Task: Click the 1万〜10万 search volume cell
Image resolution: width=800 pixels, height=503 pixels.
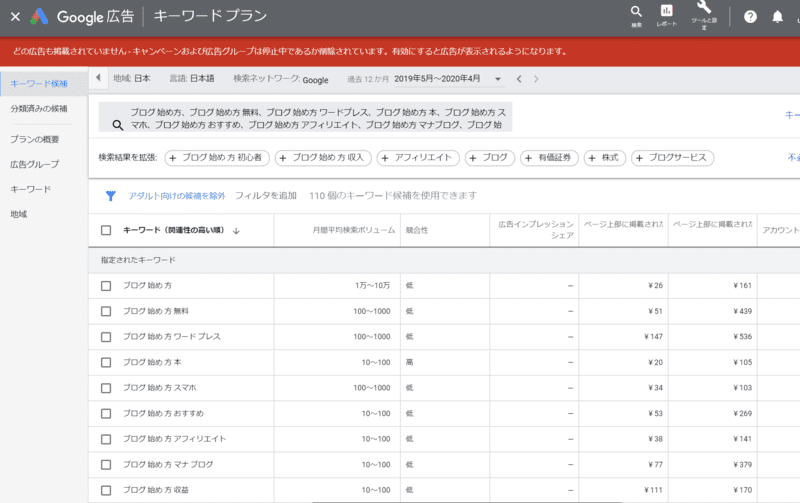Action: [x=372, y=286]
